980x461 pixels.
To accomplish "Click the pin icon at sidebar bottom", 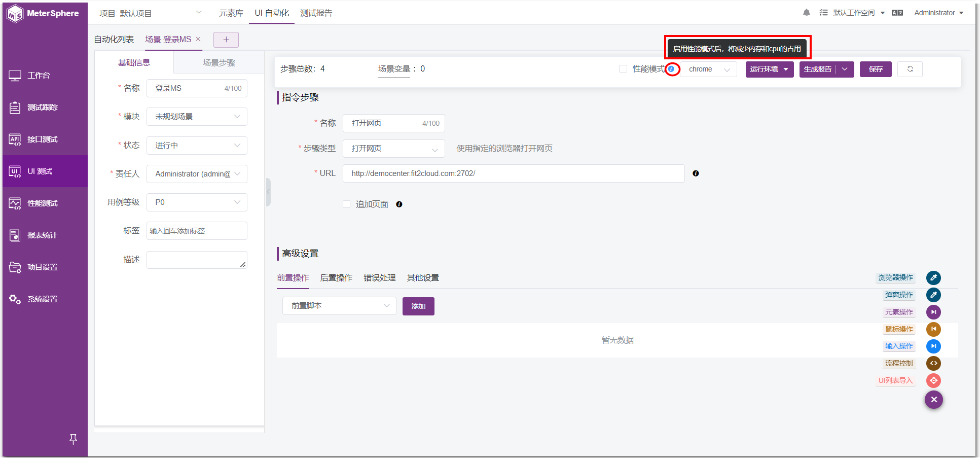I will click(73, 439).
